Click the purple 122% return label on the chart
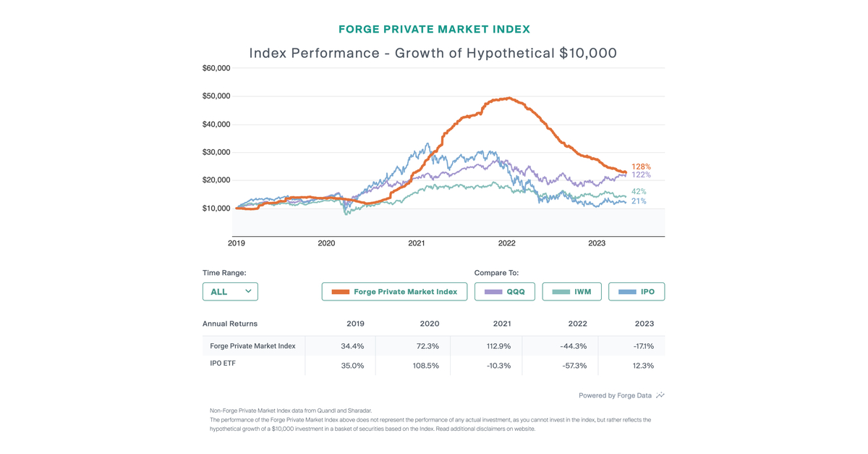The image size is (868, 454). 639,175
